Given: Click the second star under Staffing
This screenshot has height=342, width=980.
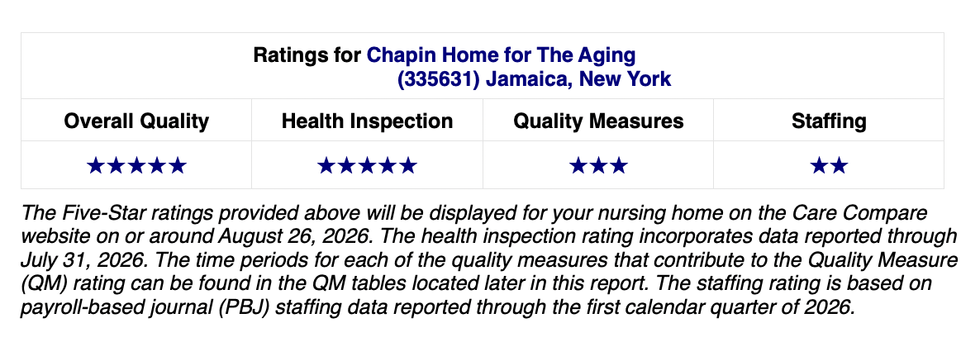Looking at the screenshot, I should [839, 166].
